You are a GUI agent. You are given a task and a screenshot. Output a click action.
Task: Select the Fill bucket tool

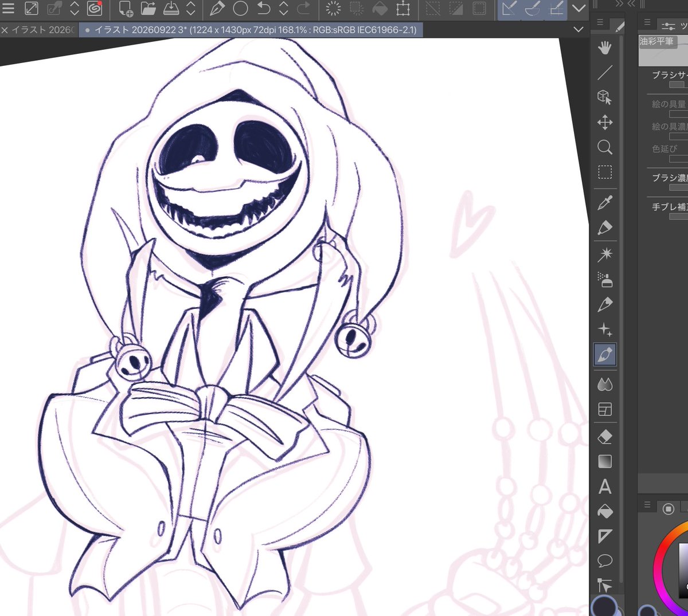click(605, 511)
